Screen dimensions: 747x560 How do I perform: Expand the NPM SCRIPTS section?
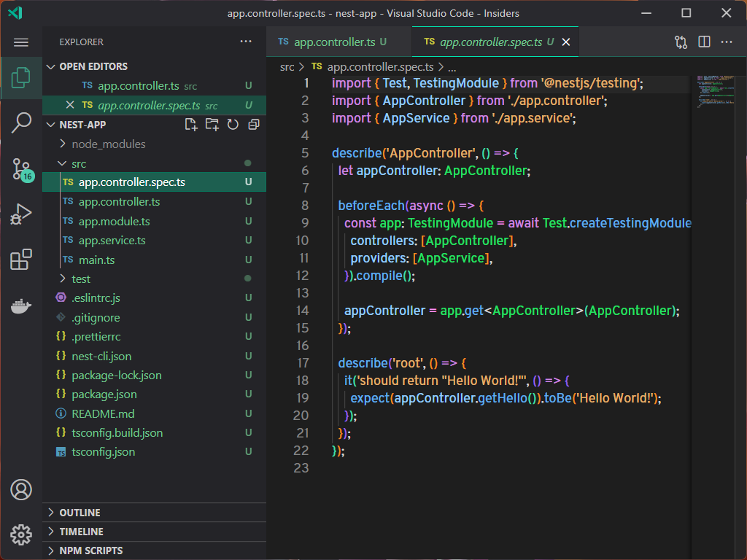click(x=90, y=551)
